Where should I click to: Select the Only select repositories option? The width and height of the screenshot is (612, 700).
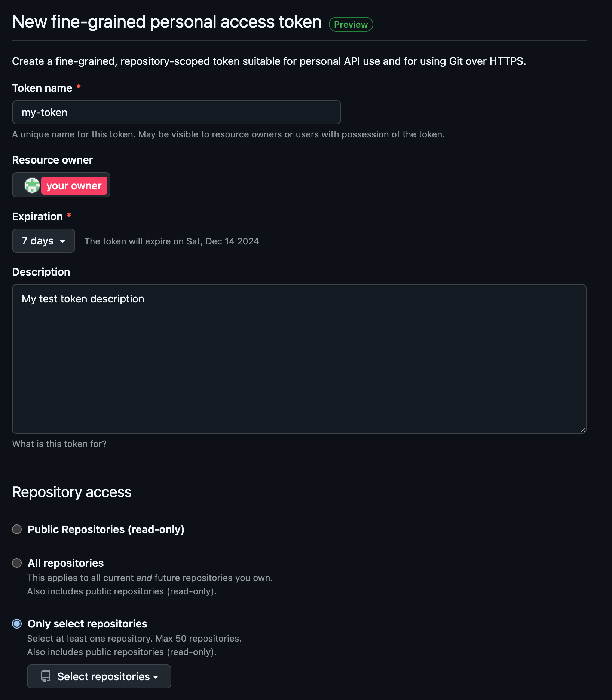tap(16, 623)
